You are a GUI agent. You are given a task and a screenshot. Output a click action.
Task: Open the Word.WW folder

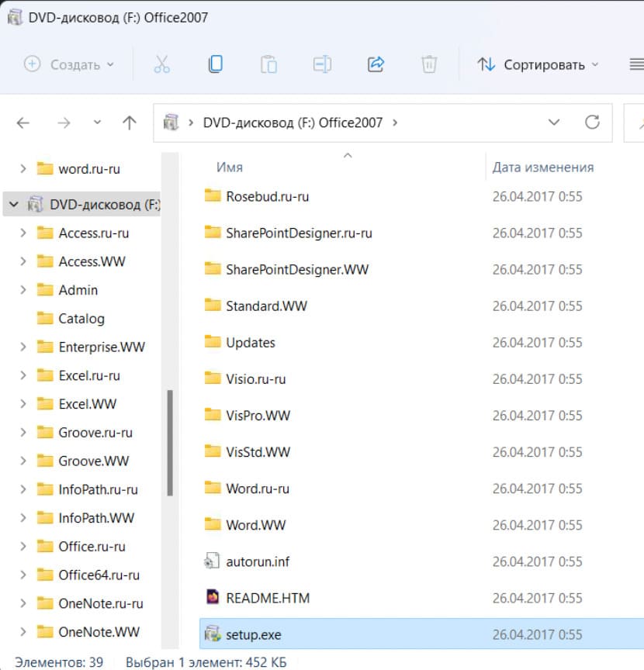coord(256,525)
